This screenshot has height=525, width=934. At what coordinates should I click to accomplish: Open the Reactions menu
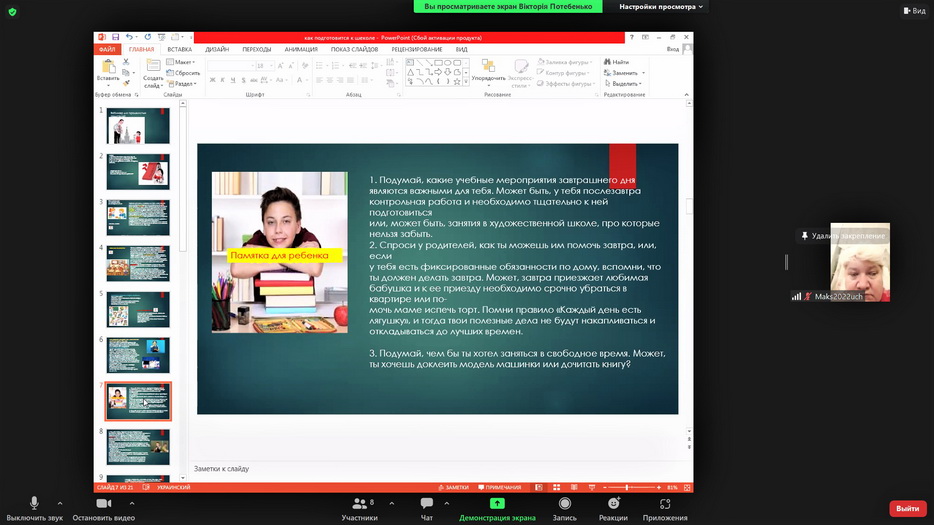click(x=613, y=504)
